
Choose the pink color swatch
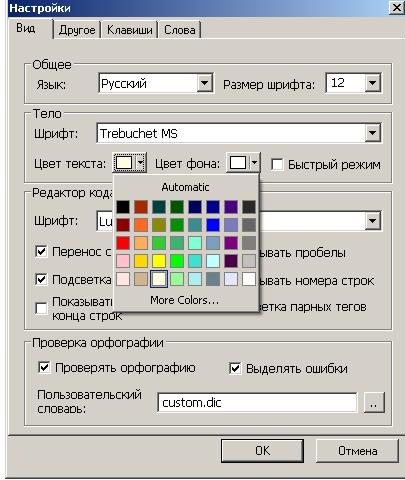[123, 261]
